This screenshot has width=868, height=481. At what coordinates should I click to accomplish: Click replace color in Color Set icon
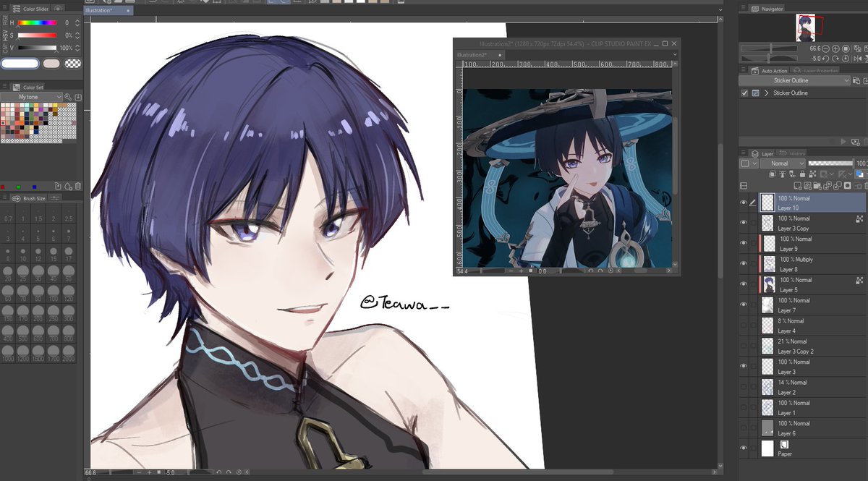pyautogui.click(x=57, y=186)
